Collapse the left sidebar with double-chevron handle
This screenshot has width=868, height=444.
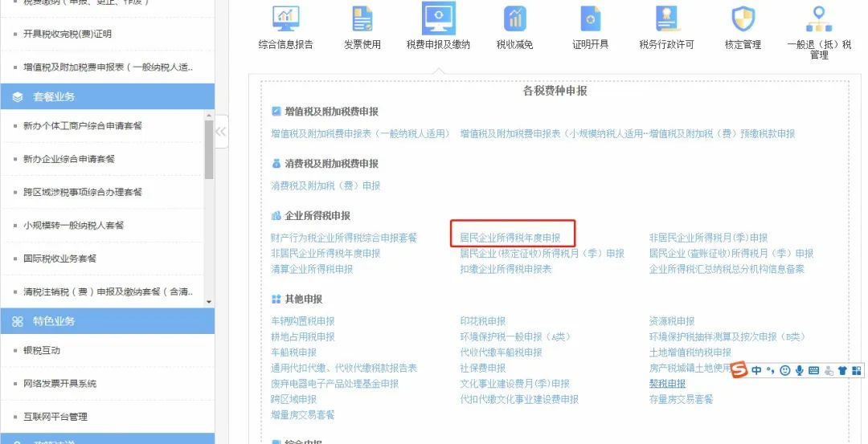click(x=221, y=132)
